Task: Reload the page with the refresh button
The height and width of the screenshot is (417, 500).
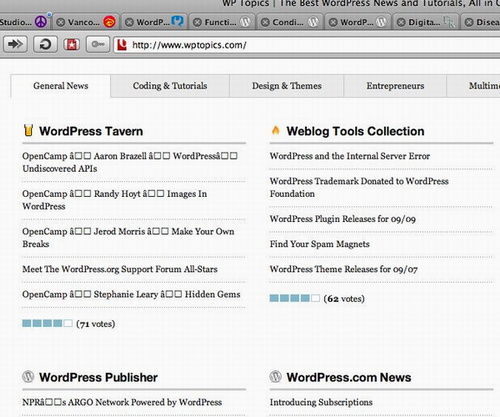Action: [x=45, y=44]
